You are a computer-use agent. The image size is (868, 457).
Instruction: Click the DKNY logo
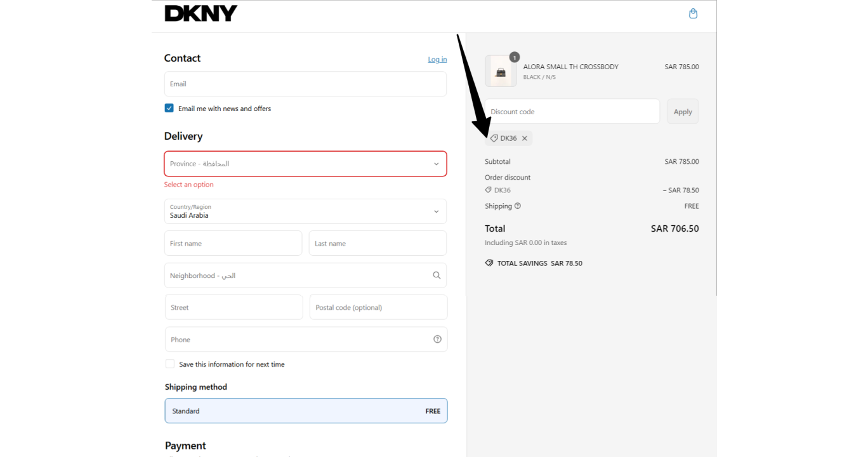coord(201,13)
